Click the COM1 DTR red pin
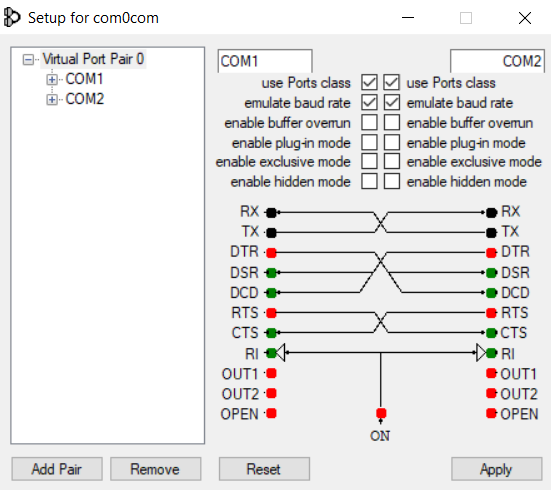Viewport: 551px width, 490px height. (271, 252)
